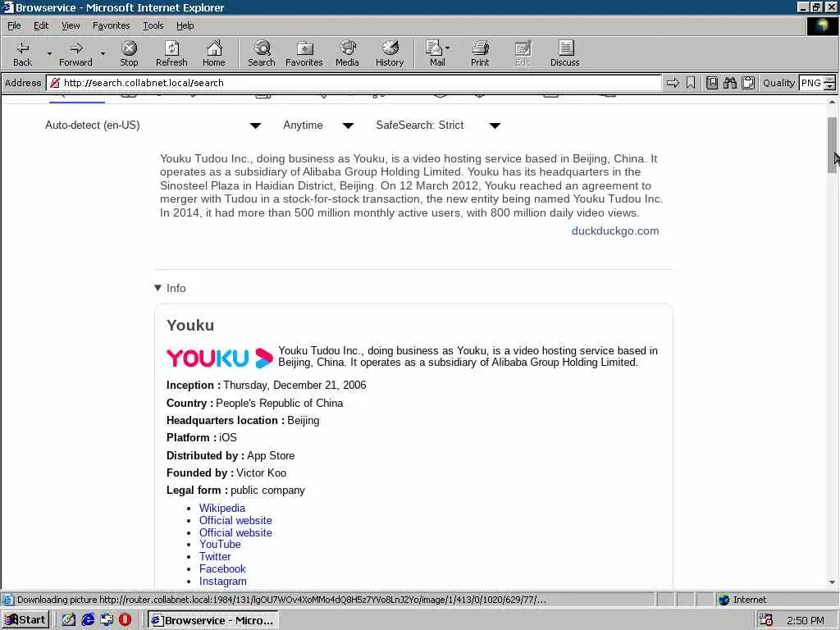This screenshot has width=840, height=630.
Task: Open the Search toolbar pane
Action: 262,53
